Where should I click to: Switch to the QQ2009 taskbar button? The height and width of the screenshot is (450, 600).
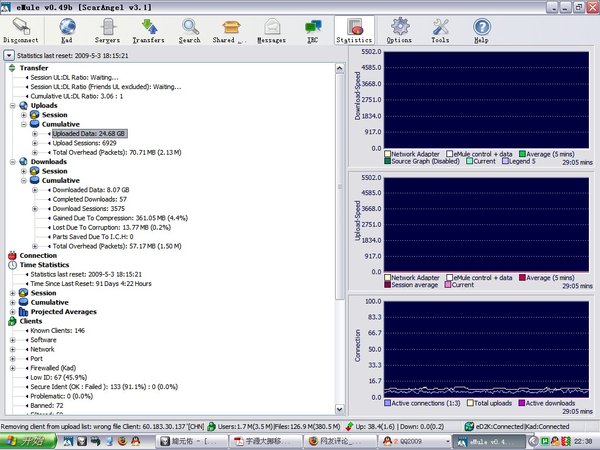click(413, 441)
